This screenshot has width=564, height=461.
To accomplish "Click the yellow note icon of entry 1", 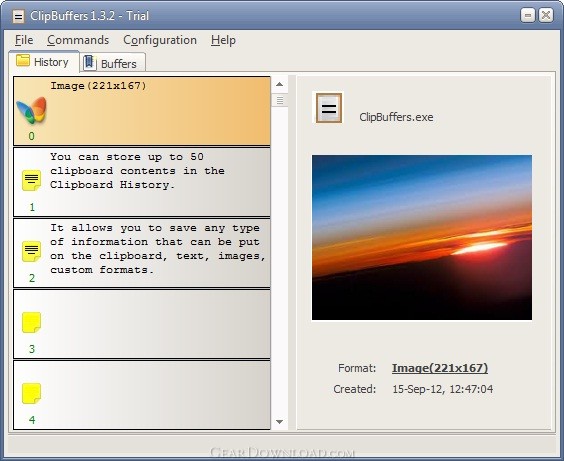I will (32, 181).
